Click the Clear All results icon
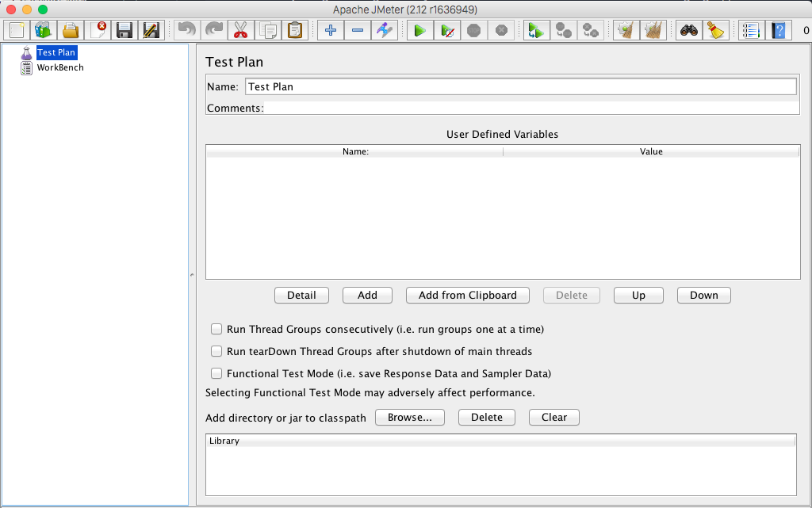The height and width of the screenshot is (508, 812). tap(653, 31)
